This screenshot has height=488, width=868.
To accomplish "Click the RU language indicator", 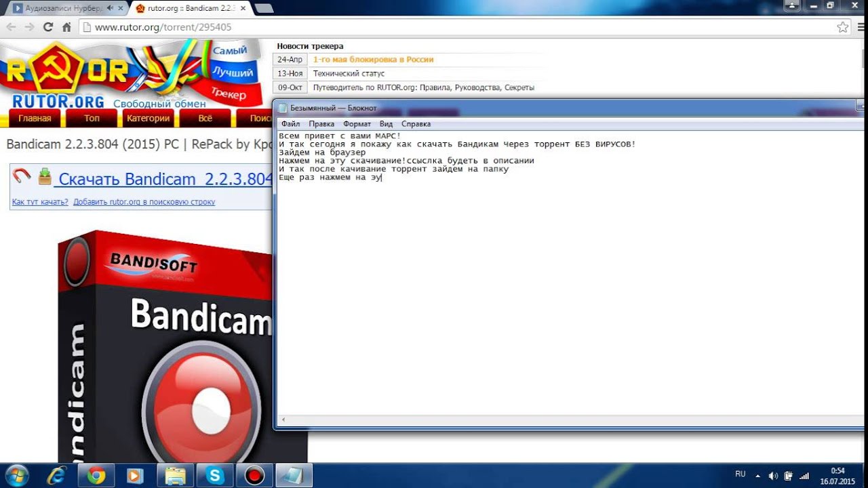I will click(x=741, y=474).
